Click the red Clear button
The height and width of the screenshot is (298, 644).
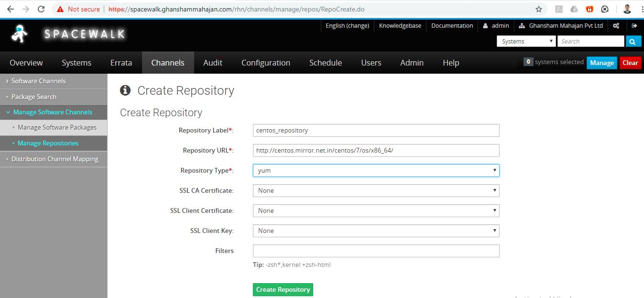pyautogui.click(x=630, y=63)
